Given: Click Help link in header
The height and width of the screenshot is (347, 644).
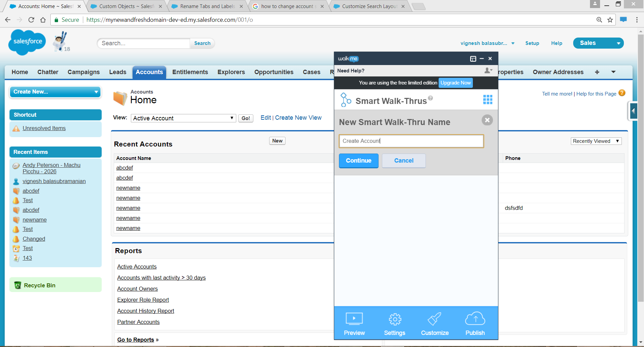Looking at the screenshot, I should [557, 43].
